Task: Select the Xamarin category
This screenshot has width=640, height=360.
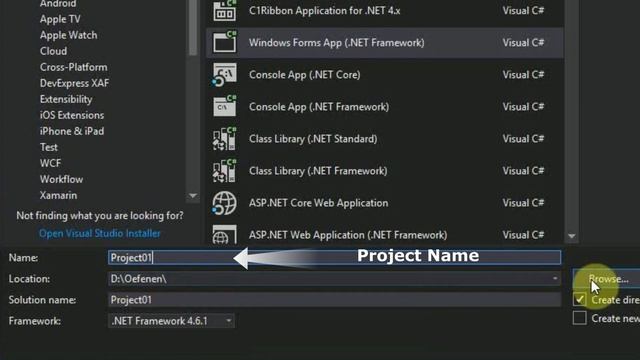Action: tap(58, 195)
